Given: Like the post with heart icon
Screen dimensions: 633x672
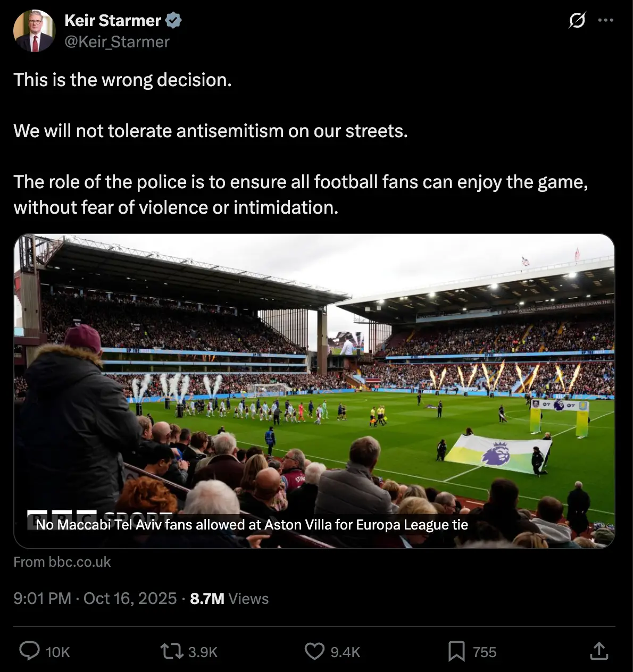Looking at the screenshot, I should 314,651.
